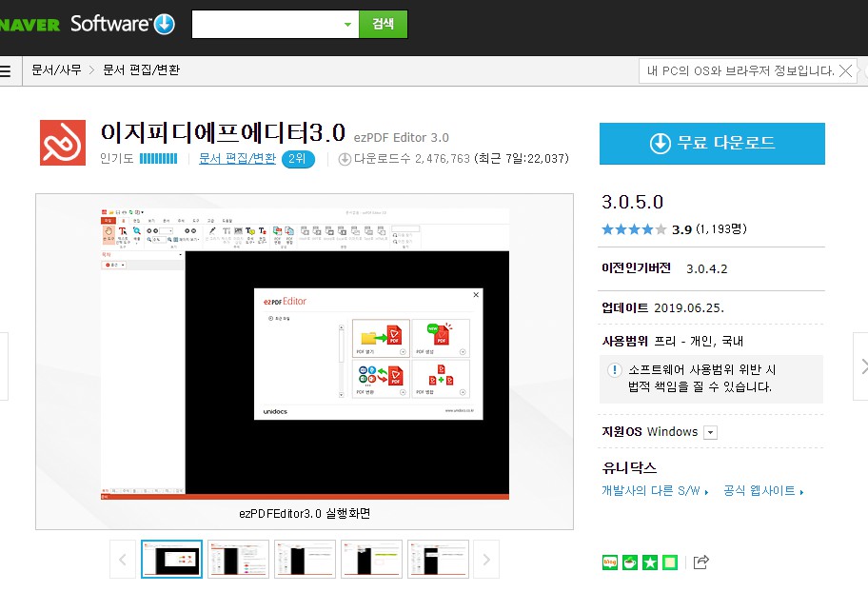The height and width of the screenshot is (612, 868).
Task: Click the blue download arrow icon beside Software
Action: (165, 24)
